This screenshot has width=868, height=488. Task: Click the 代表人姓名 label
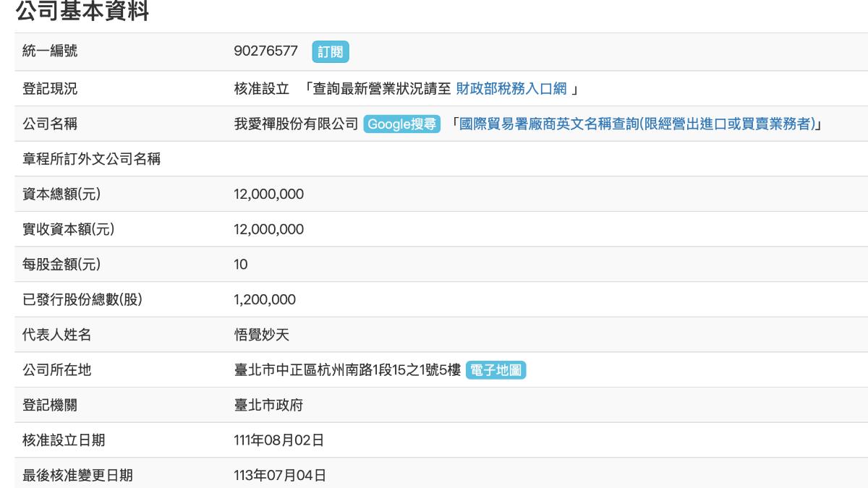(57, 335)
